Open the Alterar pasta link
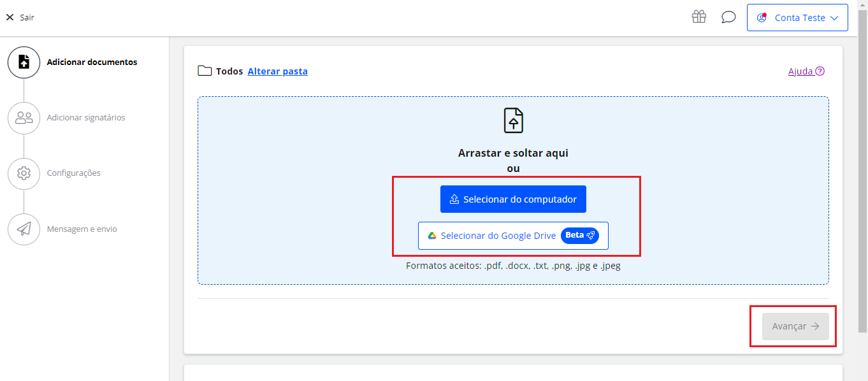 (x=277, y=71)
